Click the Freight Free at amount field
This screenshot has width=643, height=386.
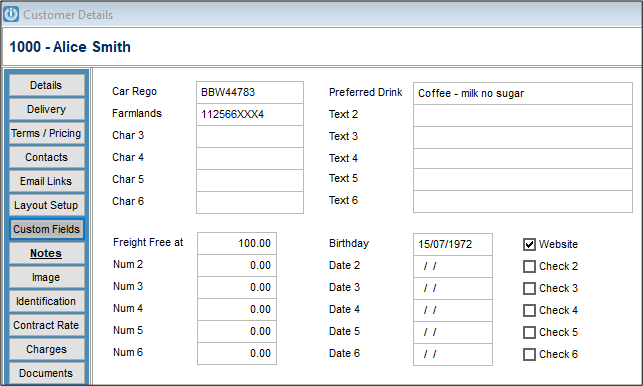[x=237, y=244]
